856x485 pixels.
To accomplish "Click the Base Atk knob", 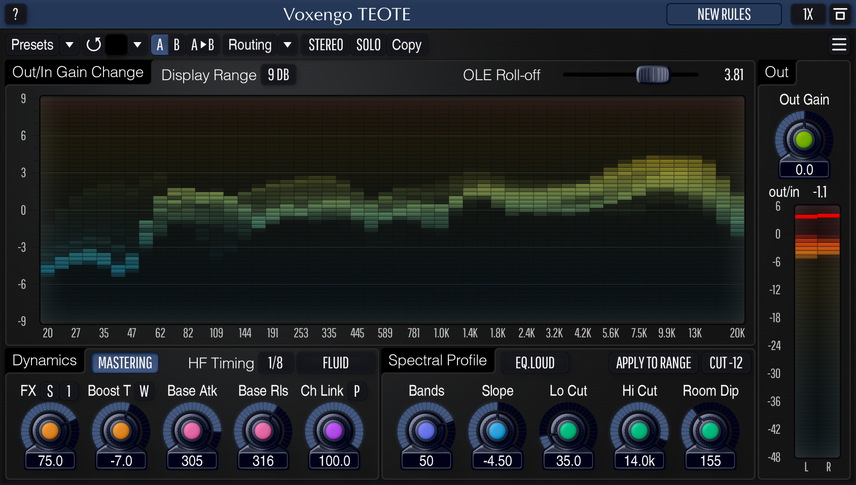I will (192, 431).
